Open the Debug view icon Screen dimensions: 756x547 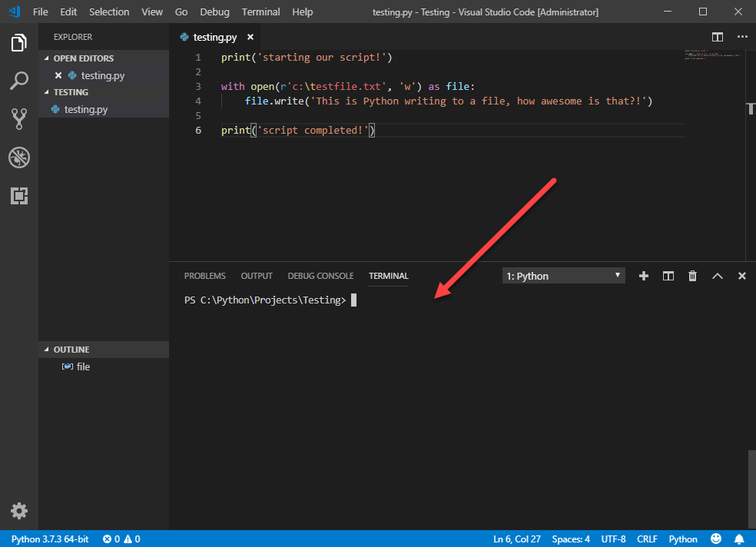click(x=18, y=157)
